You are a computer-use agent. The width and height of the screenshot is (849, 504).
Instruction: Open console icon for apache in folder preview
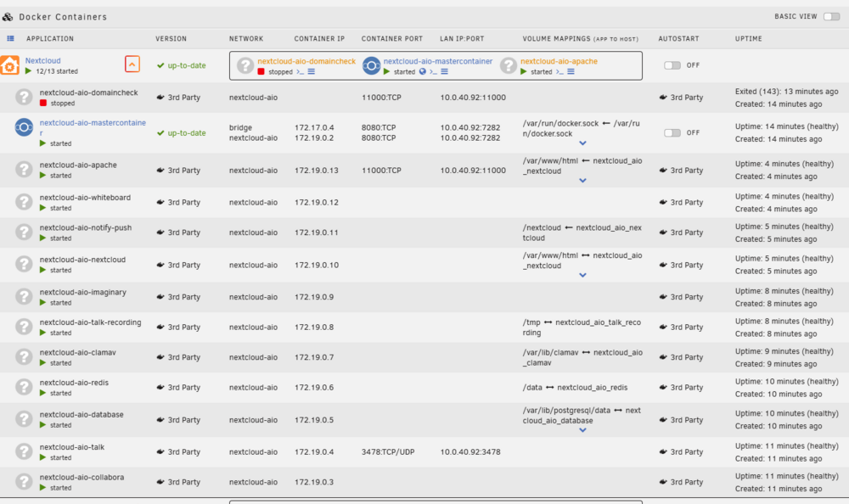[559, 72]
